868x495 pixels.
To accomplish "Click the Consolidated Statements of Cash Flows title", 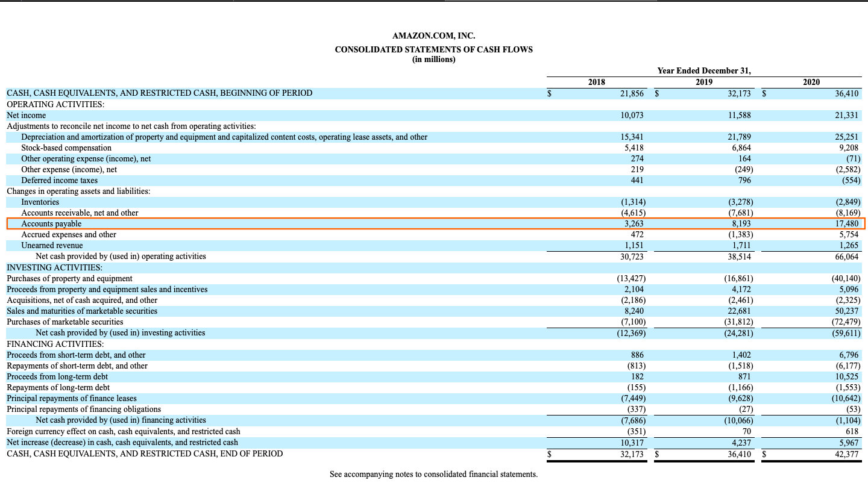I will coord(433,49).
